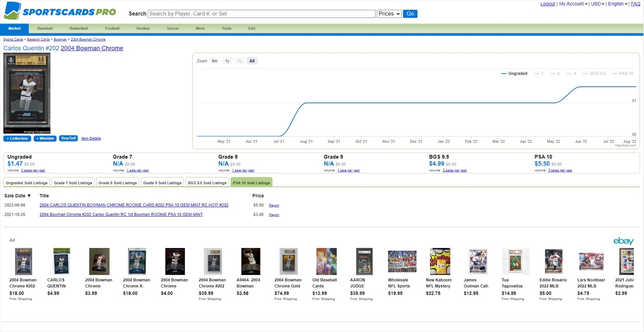Open the English language dropdown
Viewport: 644px width, 332px height.
618,4
